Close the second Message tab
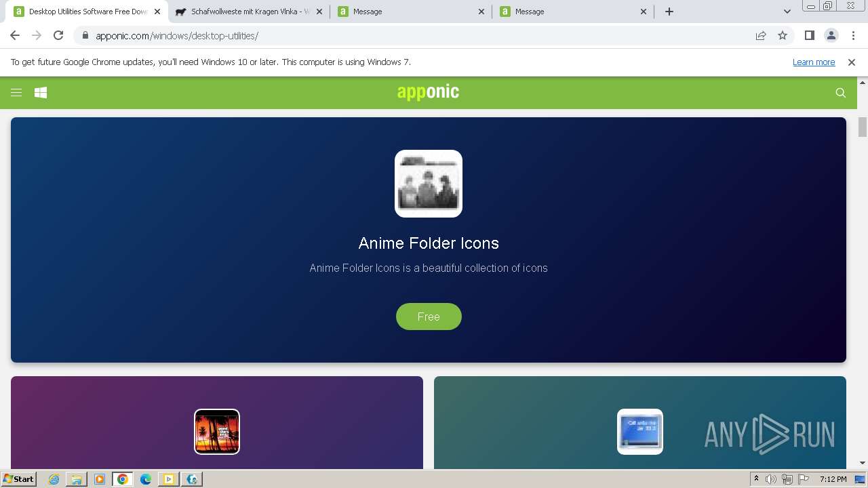The image size is (868, 488). pos(644,12)
